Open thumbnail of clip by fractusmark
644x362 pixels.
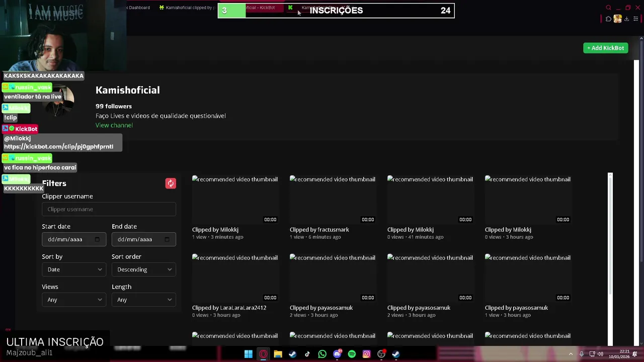333,200
